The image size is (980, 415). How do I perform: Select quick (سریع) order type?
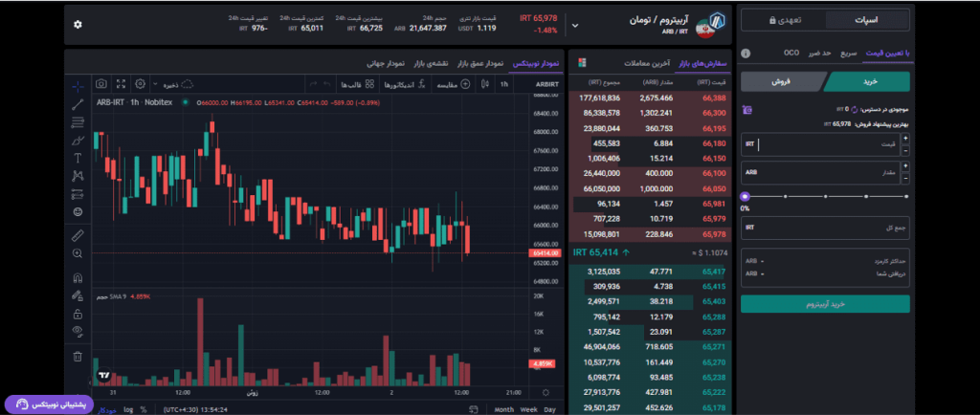point(848,54)
